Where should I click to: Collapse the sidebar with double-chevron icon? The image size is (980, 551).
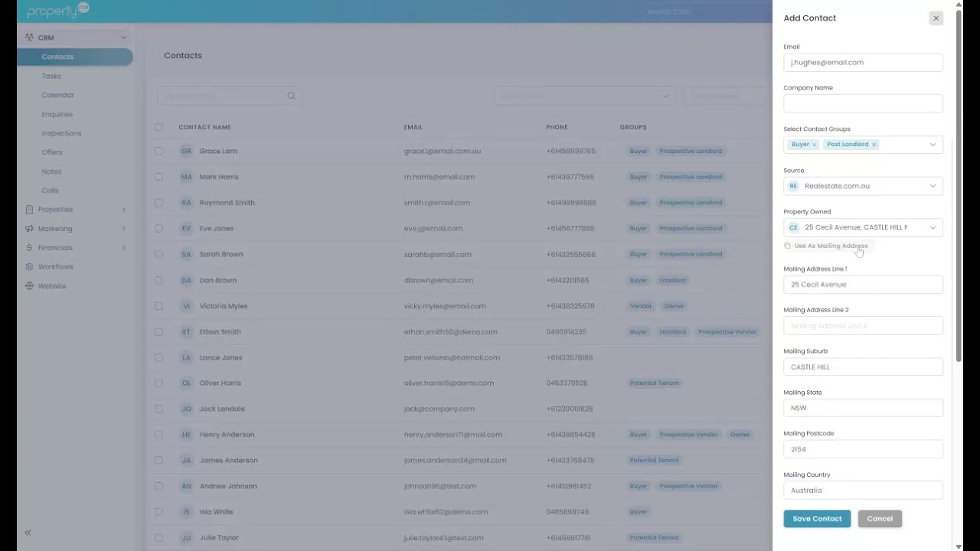tap(28, 533)
